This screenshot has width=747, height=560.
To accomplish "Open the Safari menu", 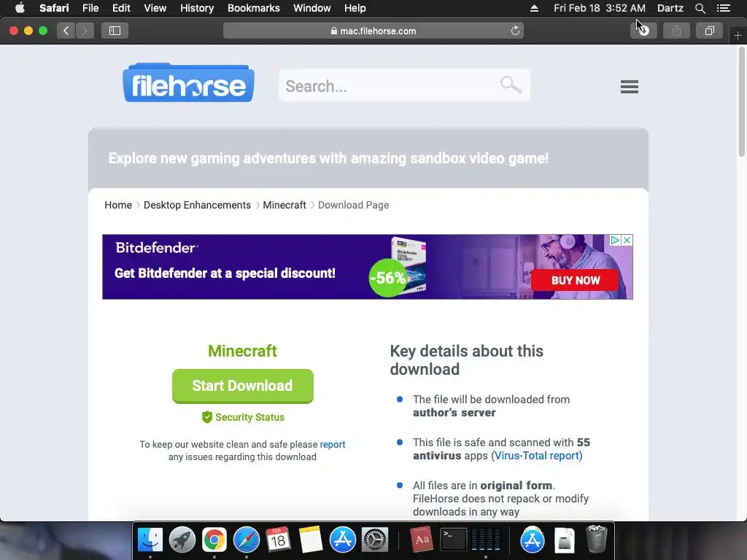I will pos(54,8).
